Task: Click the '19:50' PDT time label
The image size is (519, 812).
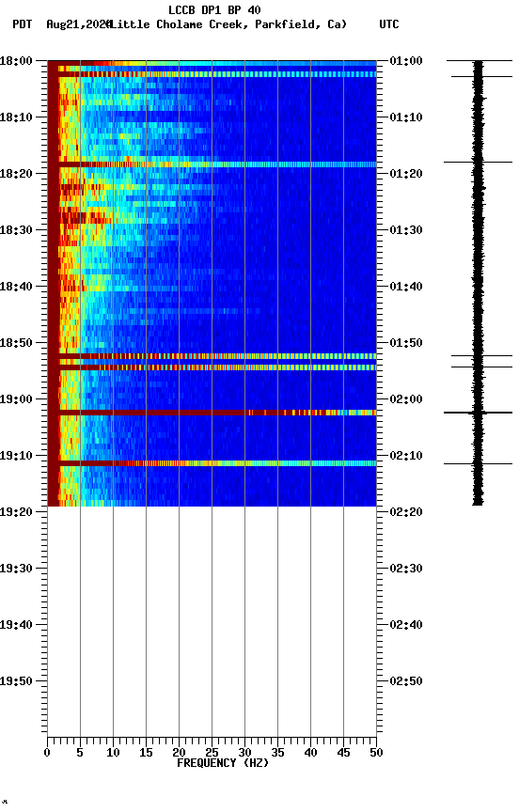Action: [16, 681]
